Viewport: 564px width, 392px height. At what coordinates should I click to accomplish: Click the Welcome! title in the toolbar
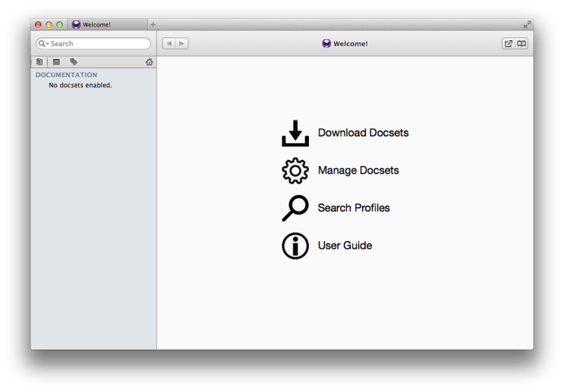(x=351, y=43)
